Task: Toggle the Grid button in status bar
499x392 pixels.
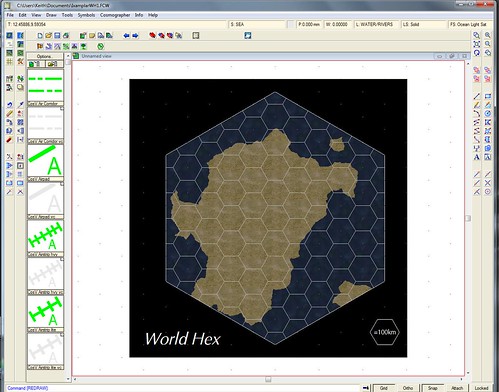Action: (x=383, y=388)
